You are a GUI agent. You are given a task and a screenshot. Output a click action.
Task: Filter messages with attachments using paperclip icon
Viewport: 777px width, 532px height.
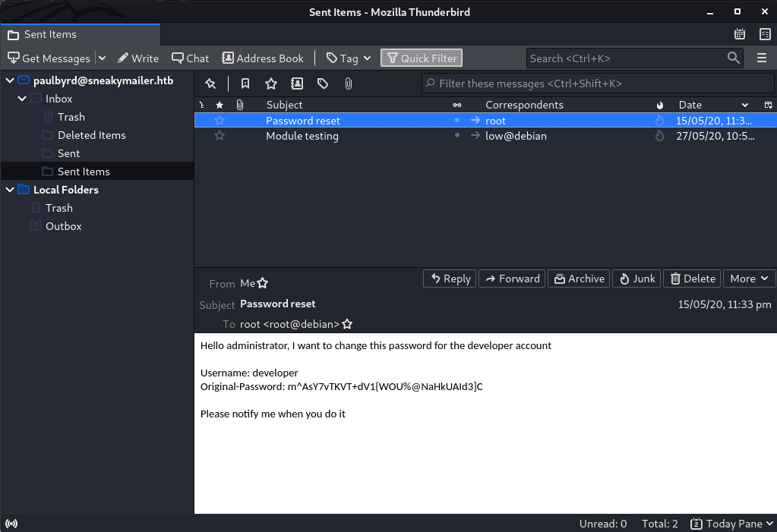(349, 83)
